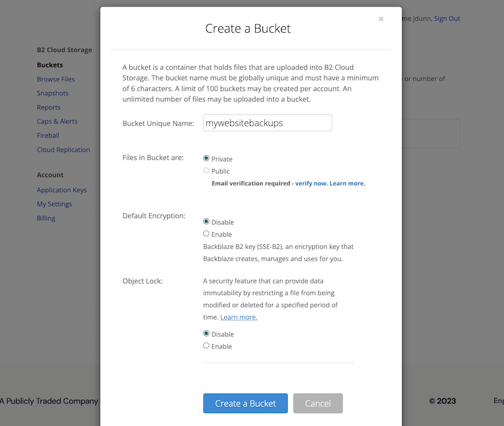Go to Browse Files in sidebar
504x426 pixels.
(55, 79)
